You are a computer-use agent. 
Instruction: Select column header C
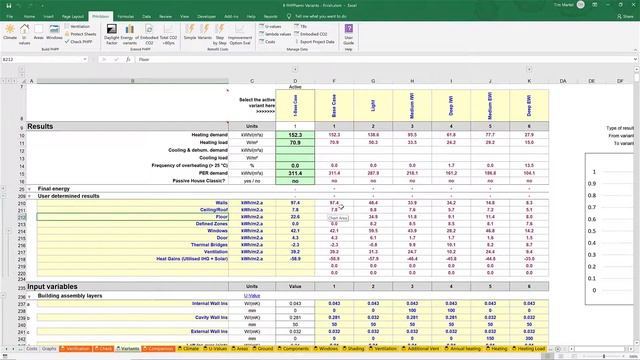click(252, 81)
